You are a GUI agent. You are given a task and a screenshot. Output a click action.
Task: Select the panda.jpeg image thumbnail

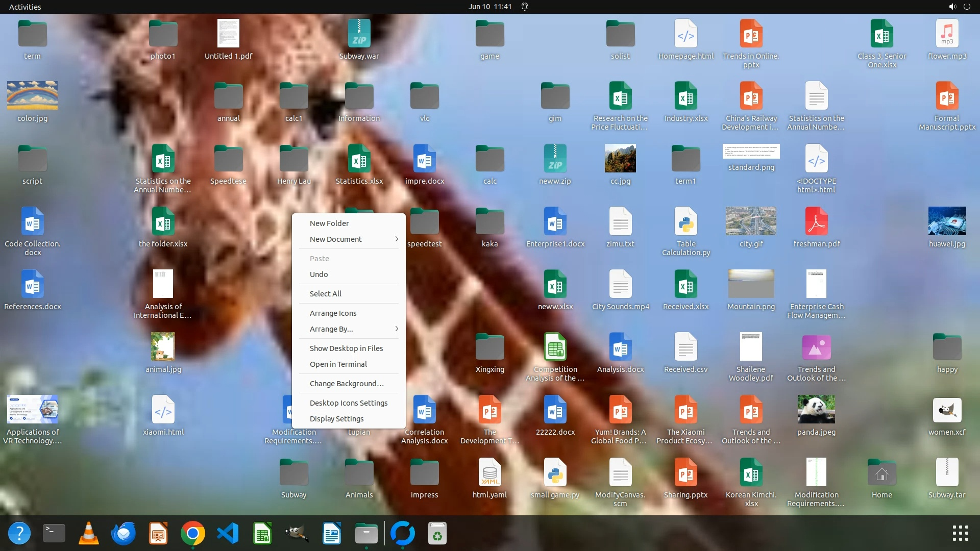816,410
